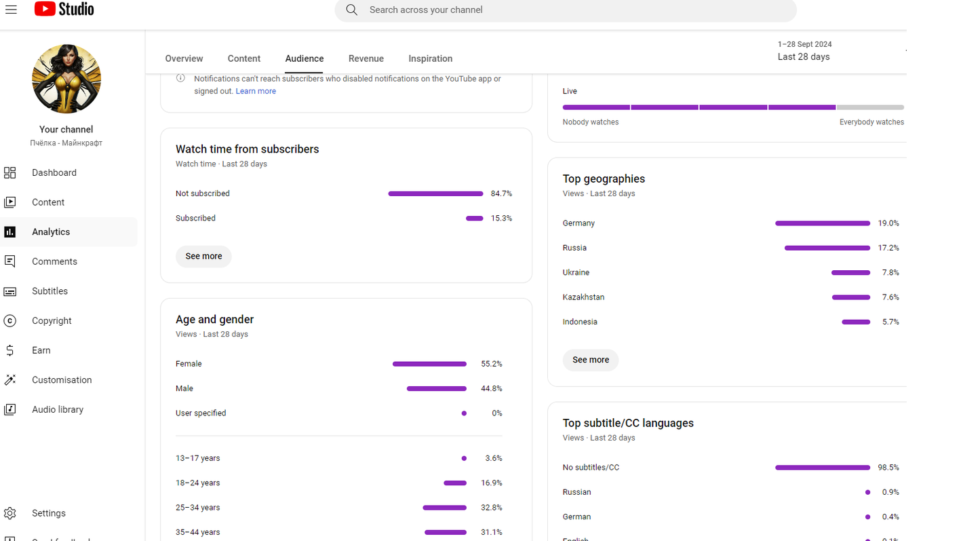
Task: Click the Subtitles sidebar icon
Action: (10, 291)
